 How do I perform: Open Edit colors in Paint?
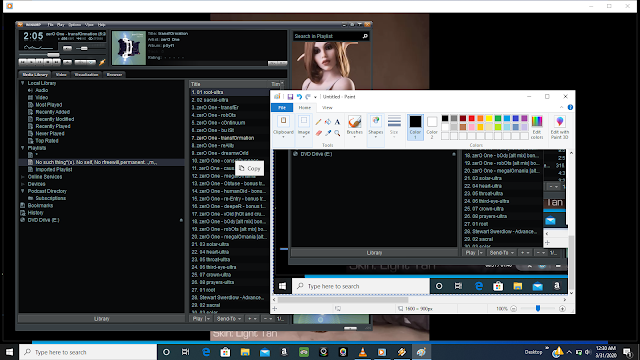point(537,127)
